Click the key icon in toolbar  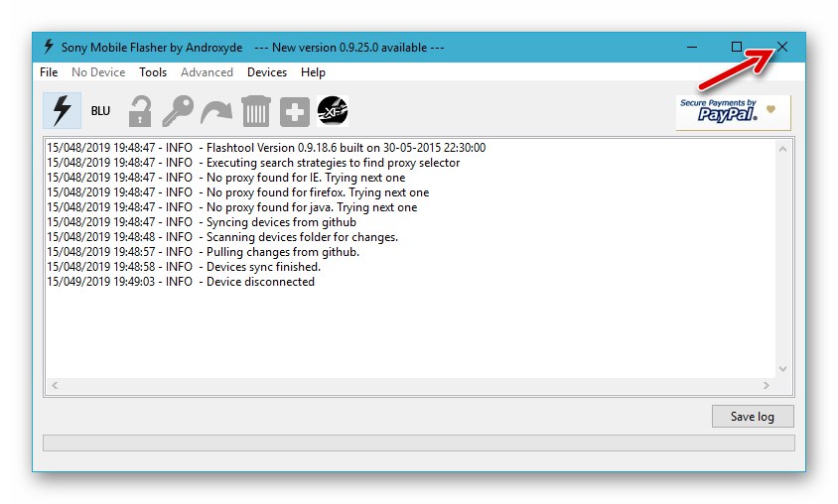pos(178,111)
